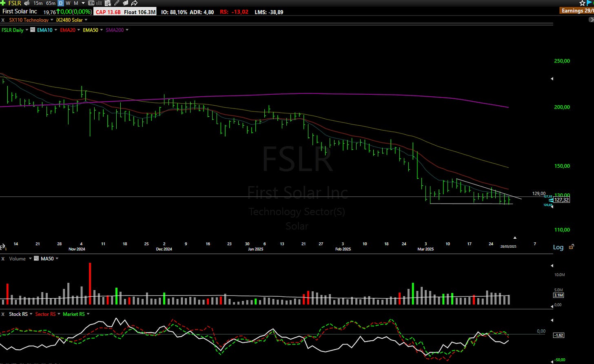This screenshot has height=364, width=594.
Task: Click the notes flag icon in toolbar
Action: pos(126,3)
